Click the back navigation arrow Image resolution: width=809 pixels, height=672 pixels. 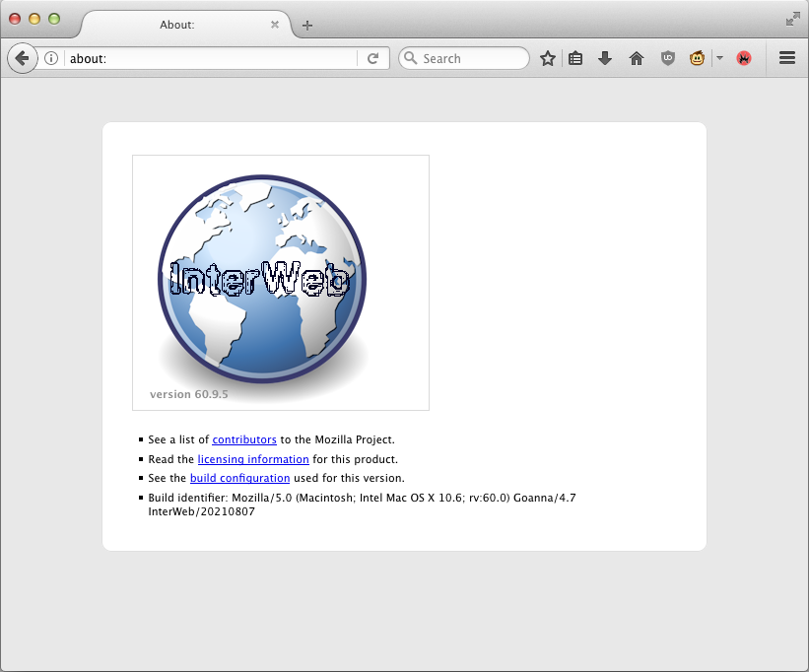pos(22,58)
